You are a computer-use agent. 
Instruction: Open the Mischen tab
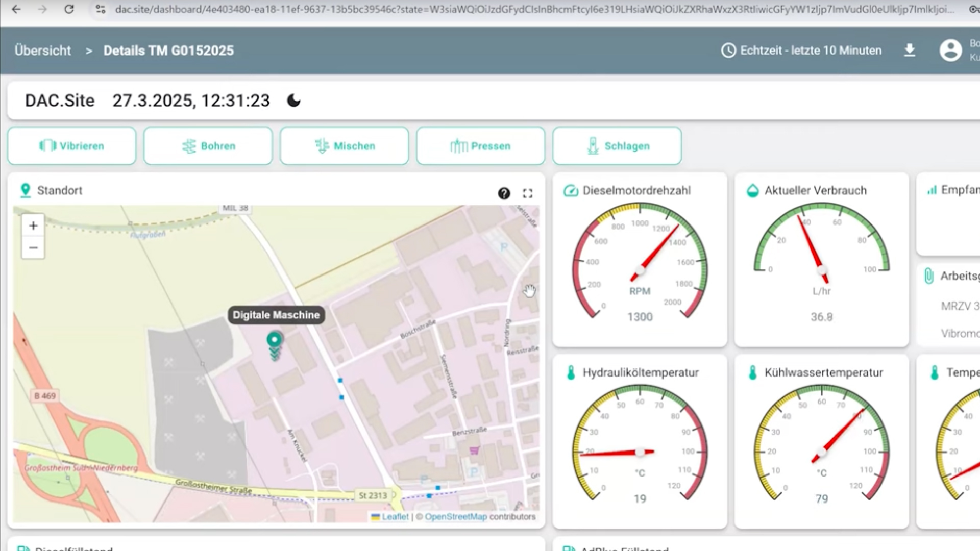[345, 146]
